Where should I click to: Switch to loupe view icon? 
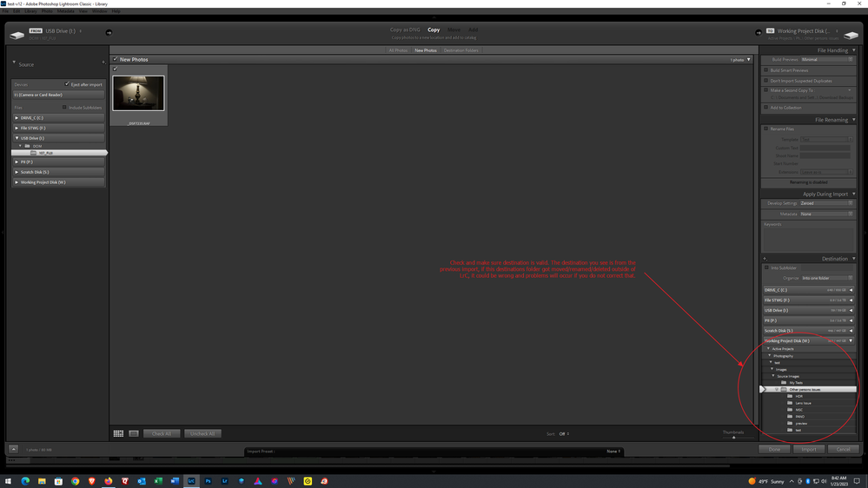coord(134,434)
